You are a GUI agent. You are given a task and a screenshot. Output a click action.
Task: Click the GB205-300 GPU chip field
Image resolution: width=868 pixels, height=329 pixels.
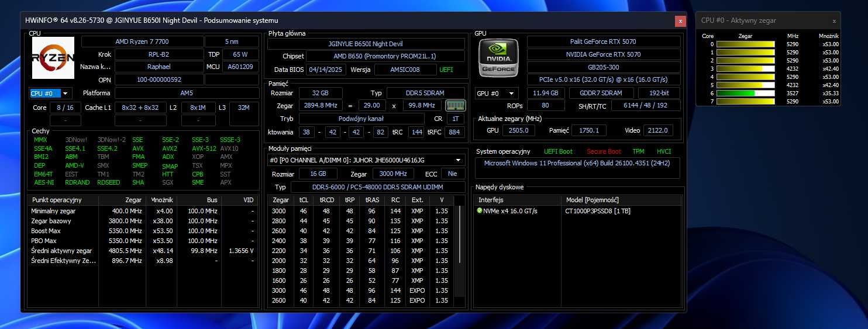pos(604,67)
